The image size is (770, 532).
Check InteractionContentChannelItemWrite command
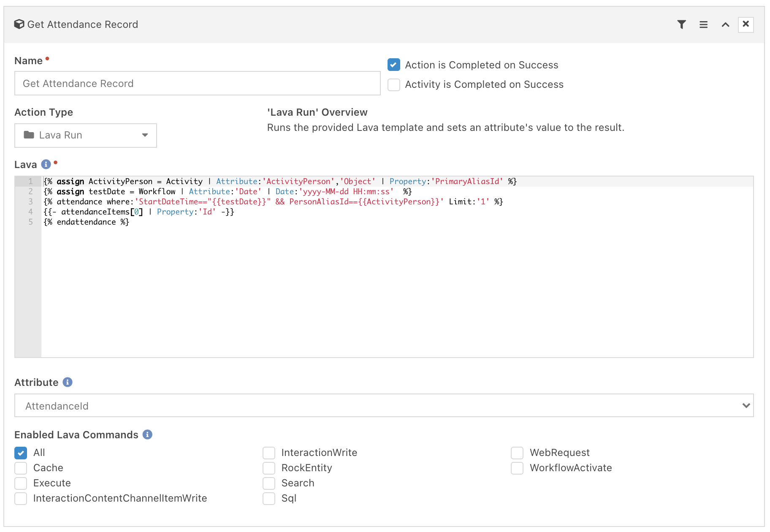pos(21,498)
